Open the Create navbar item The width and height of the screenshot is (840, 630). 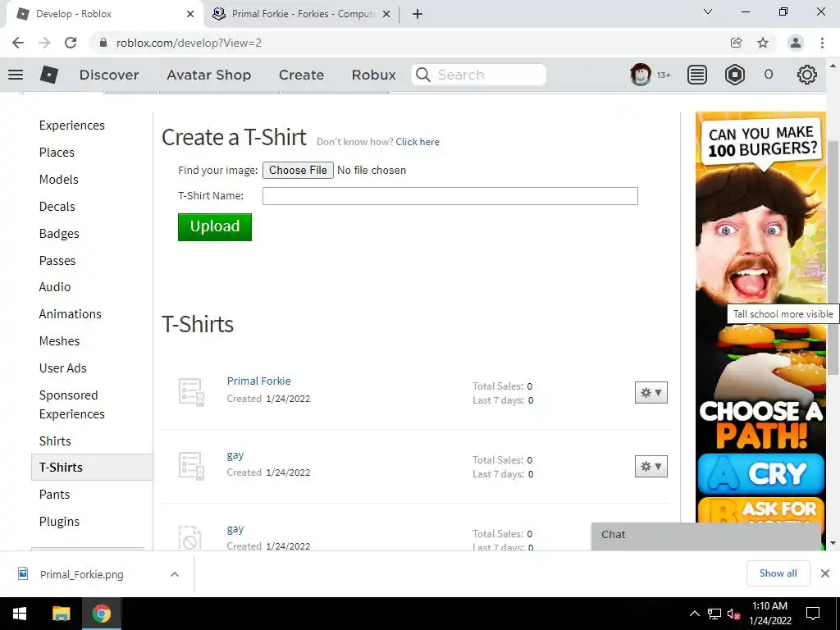301,75
